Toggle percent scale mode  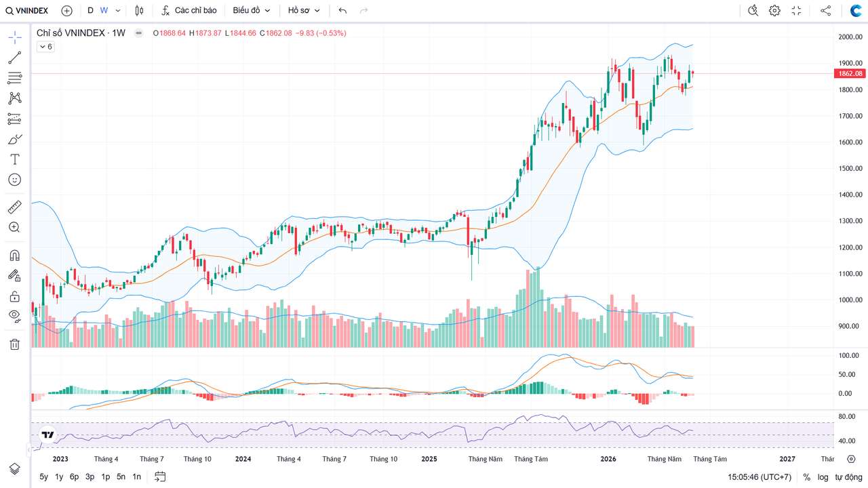(807, 477)
